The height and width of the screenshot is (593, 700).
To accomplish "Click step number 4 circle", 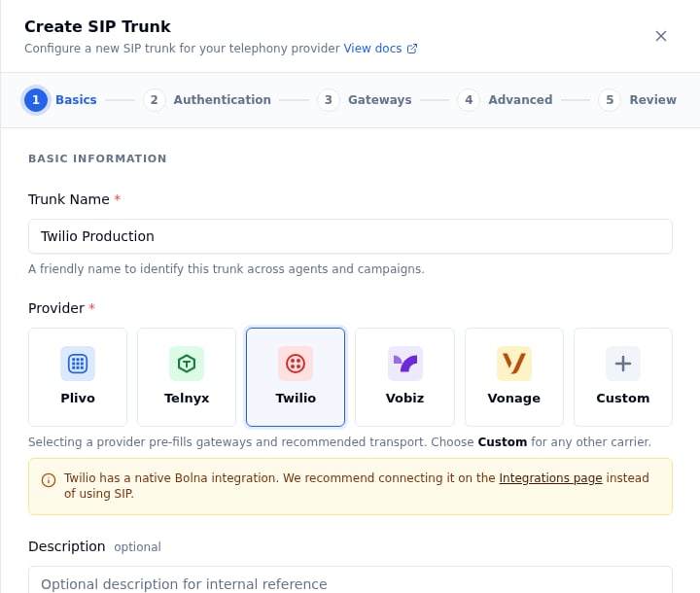I will 469,99.
